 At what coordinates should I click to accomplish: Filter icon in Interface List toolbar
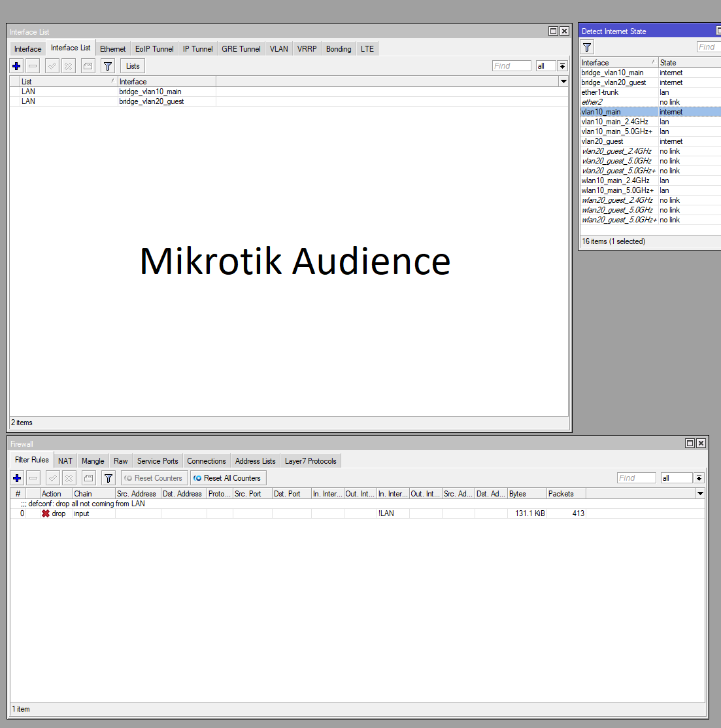click(108, 66)
